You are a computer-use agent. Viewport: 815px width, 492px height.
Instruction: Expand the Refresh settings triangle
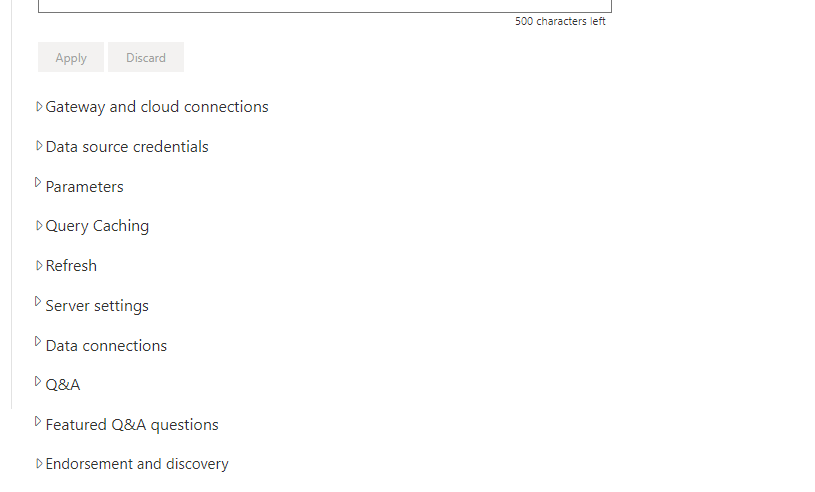click(39, 265)
